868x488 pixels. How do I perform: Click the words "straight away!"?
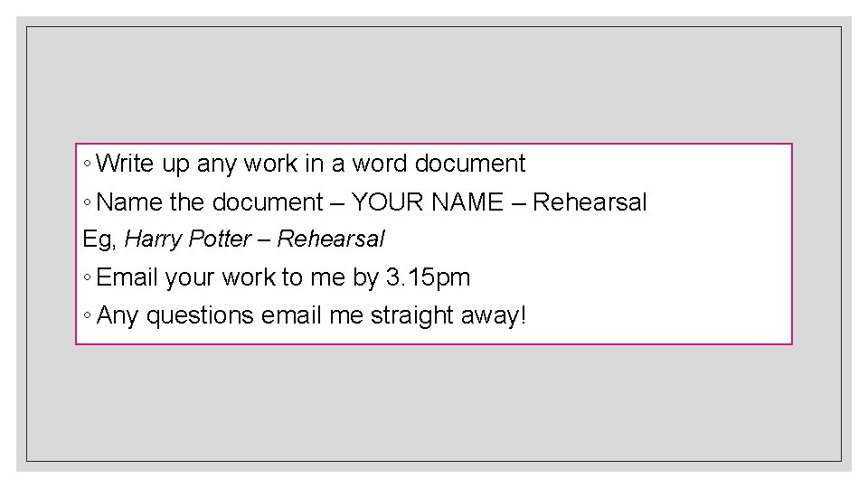[448, 315]
